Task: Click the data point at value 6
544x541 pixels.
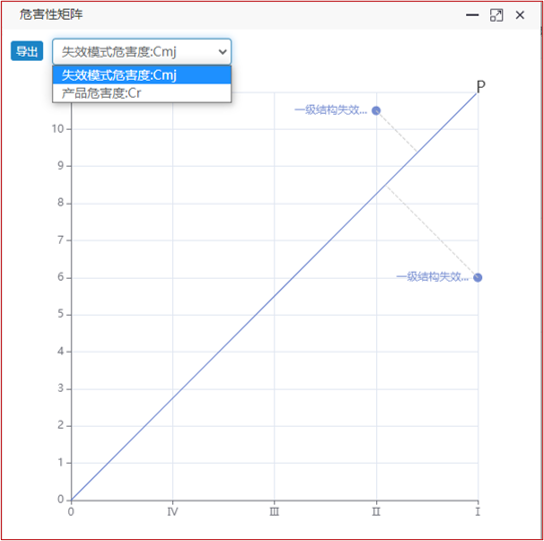Action: [478, 278]
